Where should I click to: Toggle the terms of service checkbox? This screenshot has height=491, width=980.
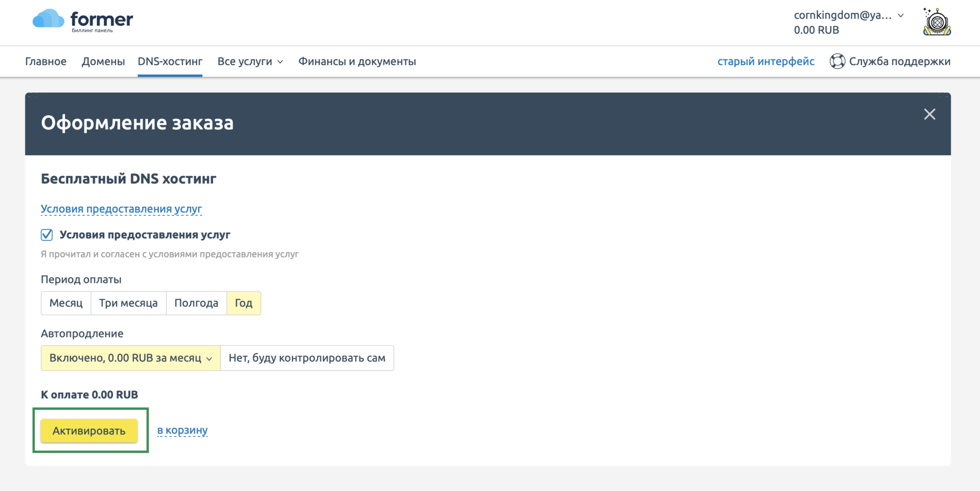coord(47,235)
